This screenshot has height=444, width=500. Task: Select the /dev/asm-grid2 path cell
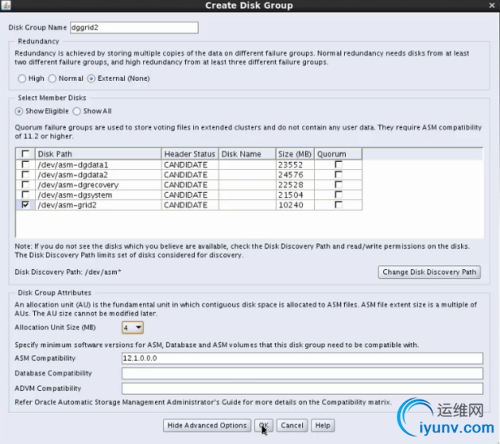pos(98,205)
